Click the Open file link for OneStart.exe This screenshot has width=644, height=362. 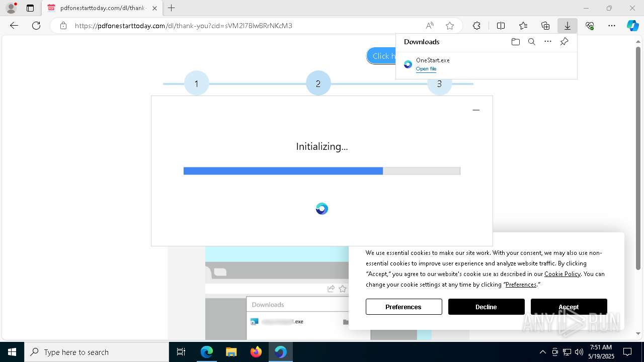pos(426,69)
